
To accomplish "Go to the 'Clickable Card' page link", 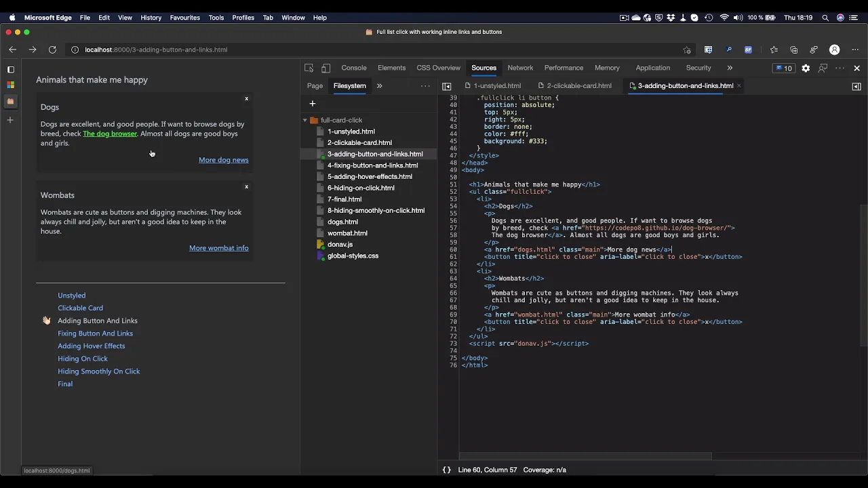I will [80, 308].
